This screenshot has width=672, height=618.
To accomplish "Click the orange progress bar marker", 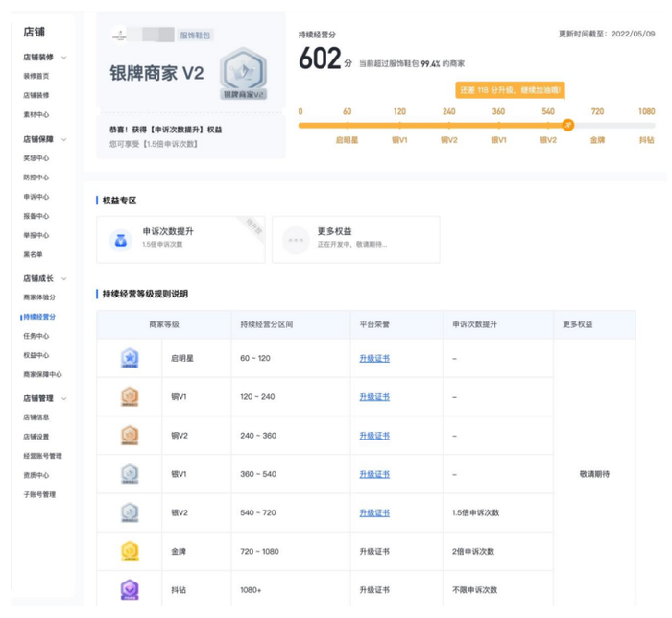I will (567, 125).
